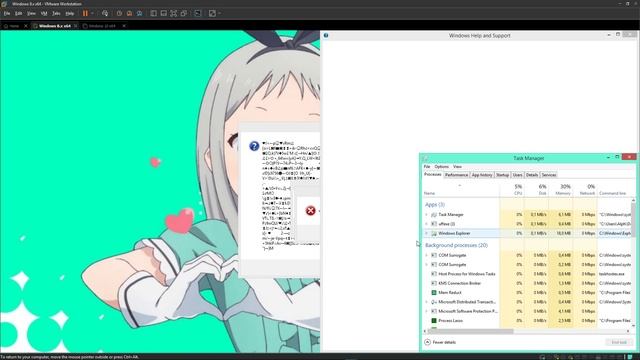The height and width of the screenshot is (360, 640).
Task: Open the Services tab
Action: (549, 175)
